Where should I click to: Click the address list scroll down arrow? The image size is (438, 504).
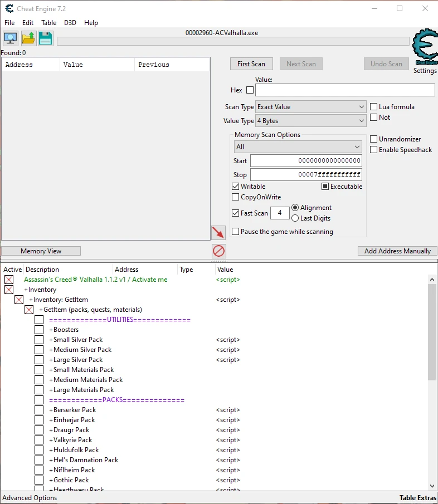click(432, 486)
